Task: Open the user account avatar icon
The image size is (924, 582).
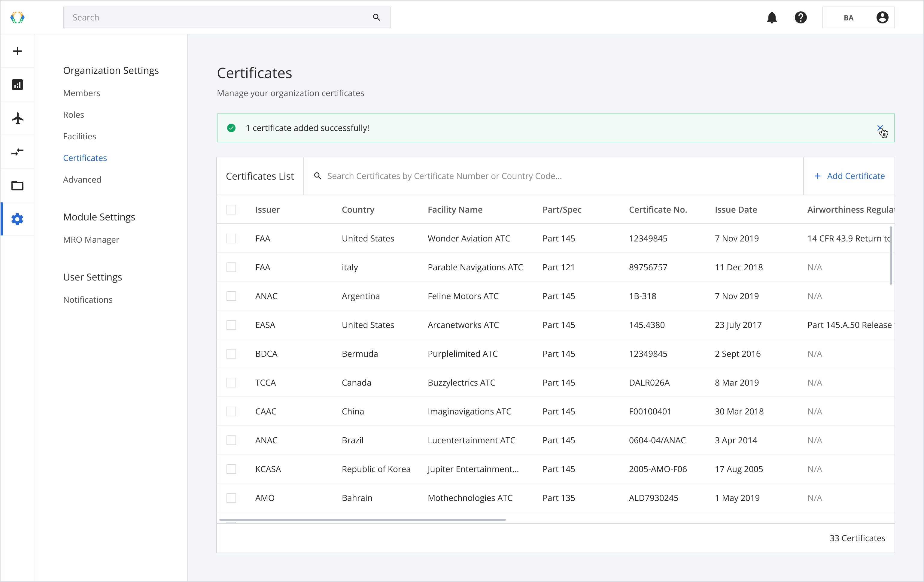Action: pyautogui.click(x=882, y=18)
